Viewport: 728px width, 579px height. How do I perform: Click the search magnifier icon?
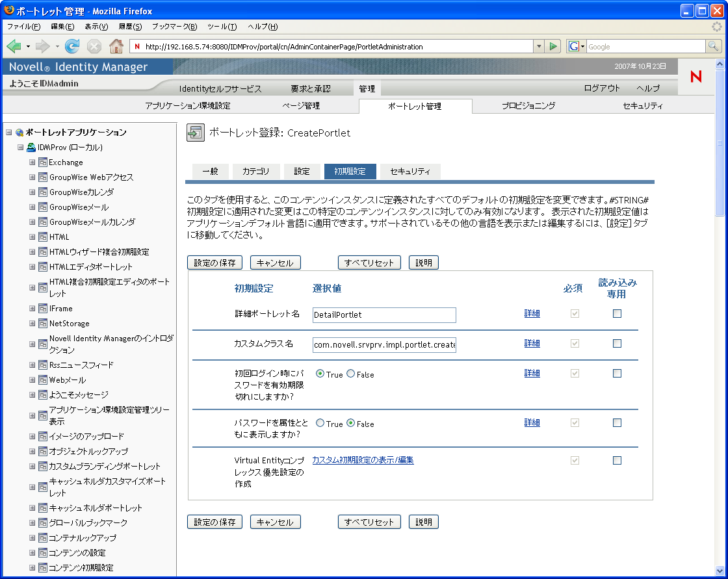click(713, 46)
